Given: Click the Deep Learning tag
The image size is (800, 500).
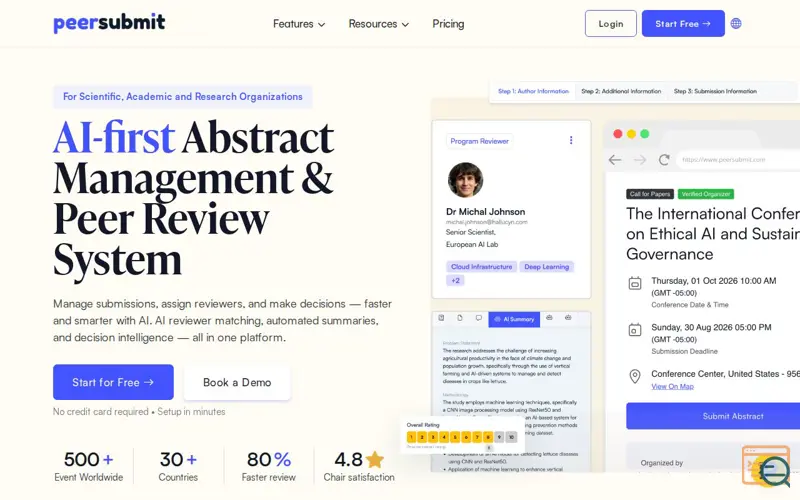Looking at the screenshot, I should 546,267.
